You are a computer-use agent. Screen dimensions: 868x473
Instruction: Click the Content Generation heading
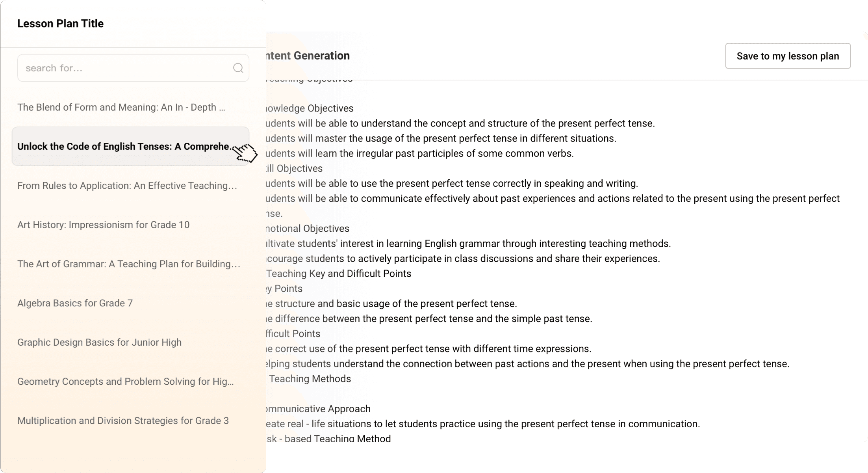click(308, 56)
